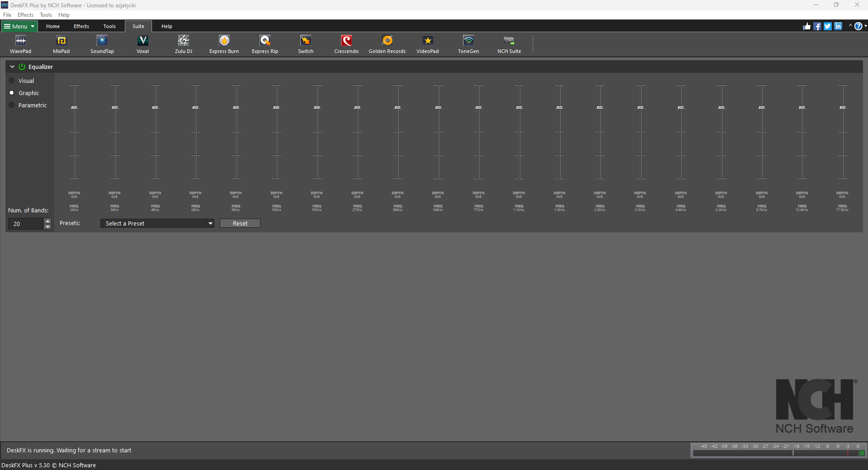This screenshot has height=470, width=868.
Task: Collapse the Equalizer panel chevron
Action: pyautogui.click(x=12, y=67)
